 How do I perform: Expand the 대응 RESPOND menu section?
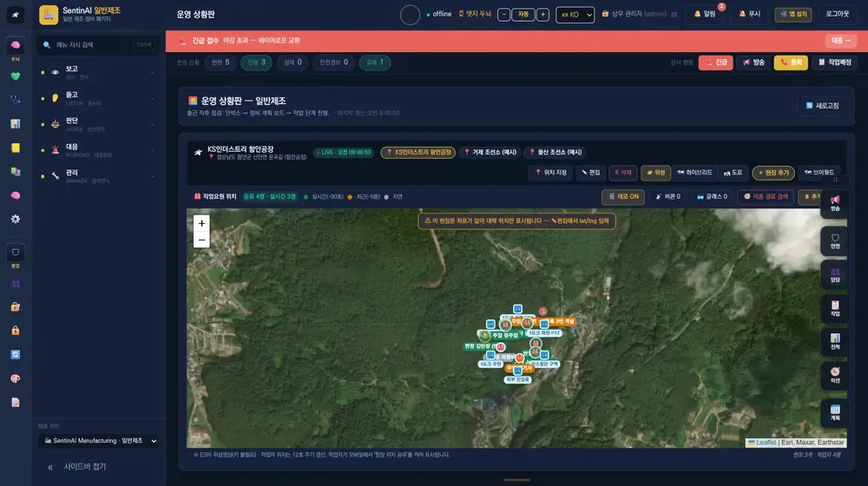tap(98, 150)
